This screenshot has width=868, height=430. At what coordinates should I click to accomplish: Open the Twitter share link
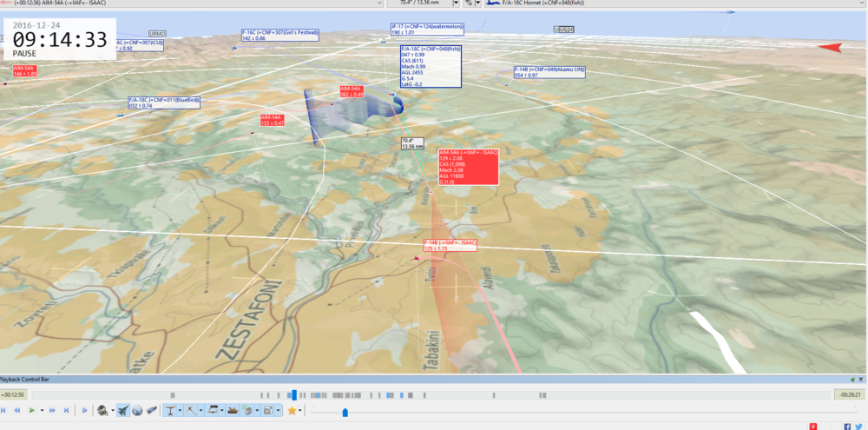click(858, 427)
